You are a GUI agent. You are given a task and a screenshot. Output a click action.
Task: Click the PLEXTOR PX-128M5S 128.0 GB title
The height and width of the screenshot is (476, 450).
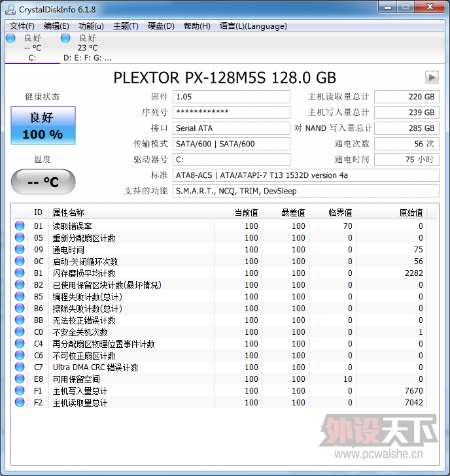click(225, 78)
